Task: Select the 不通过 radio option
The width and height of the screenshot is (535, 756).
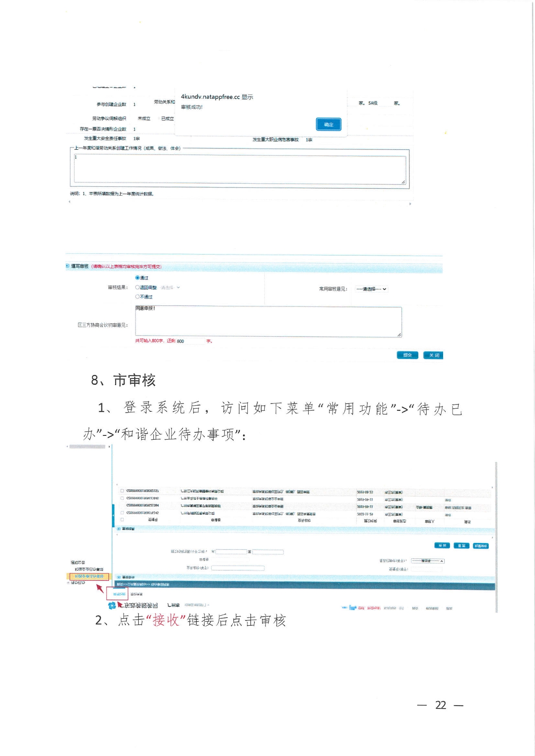Action: (138, 297)
